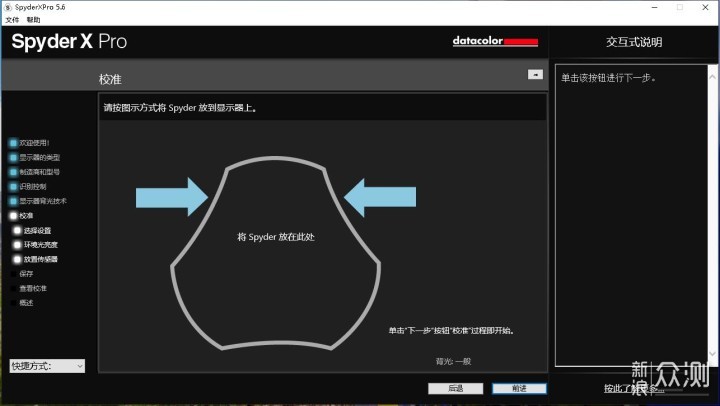720x406 pixels.
Task: Open the 按此了解更多 link
Action: (x=634, y=389)
